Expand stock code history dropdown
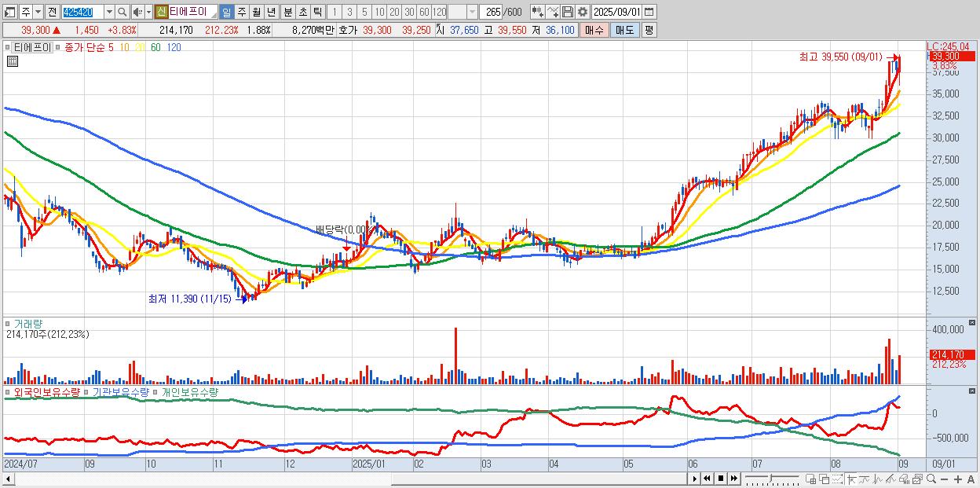Viewport: 980px width, 488px height. pyautogui.click(x=109, y=12)
